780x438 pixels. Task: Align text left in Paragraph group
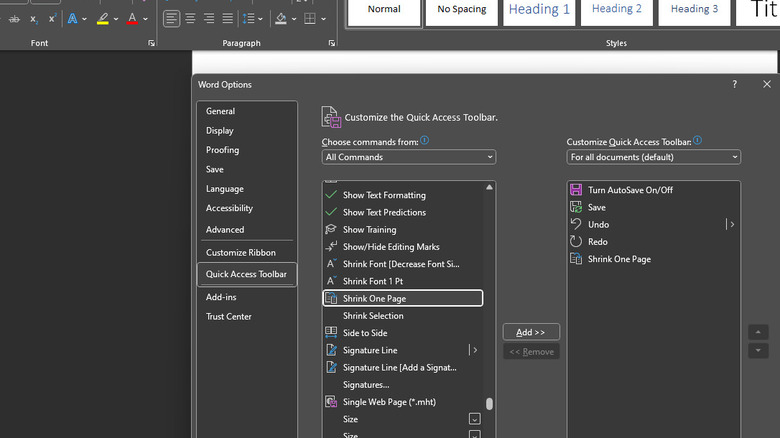[x=172, y=19]
